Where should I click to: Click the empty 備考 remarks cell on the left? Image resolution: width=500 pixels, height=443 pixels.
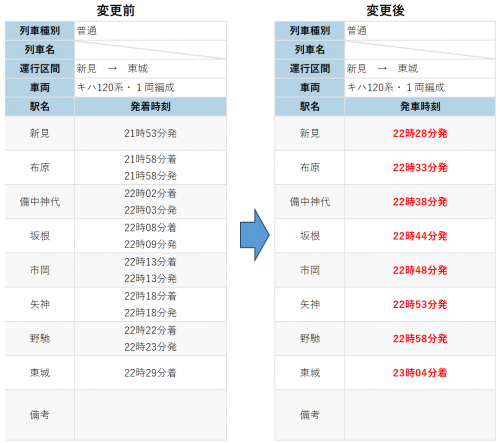point(150,415)
